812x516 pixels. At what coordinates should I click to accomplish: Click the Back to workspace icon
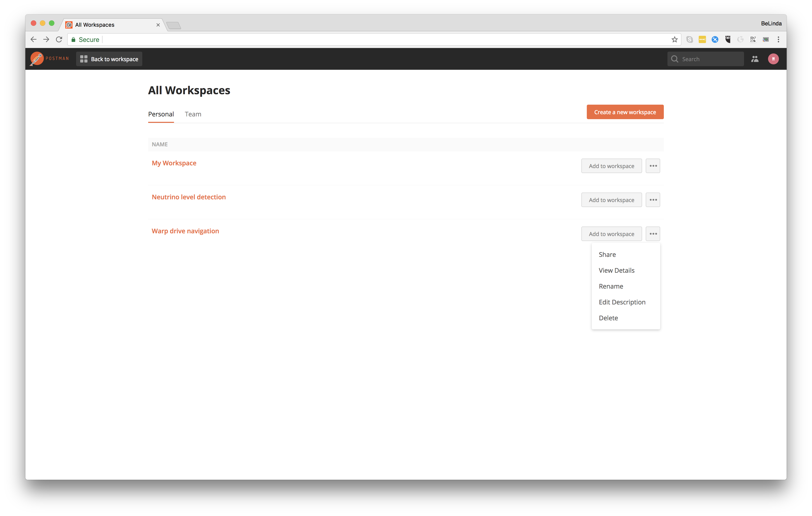click(x=83, y=59)
